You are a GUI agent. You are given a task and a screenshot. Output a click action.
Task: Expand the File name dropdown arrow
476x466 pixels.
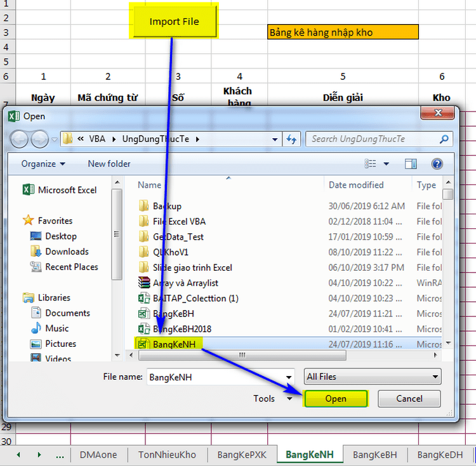coord(289,377)
